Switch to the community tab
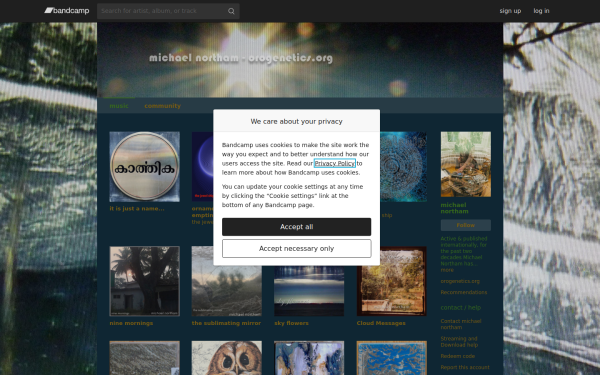This screenshot has width=600, height=375. coord(162,106)
